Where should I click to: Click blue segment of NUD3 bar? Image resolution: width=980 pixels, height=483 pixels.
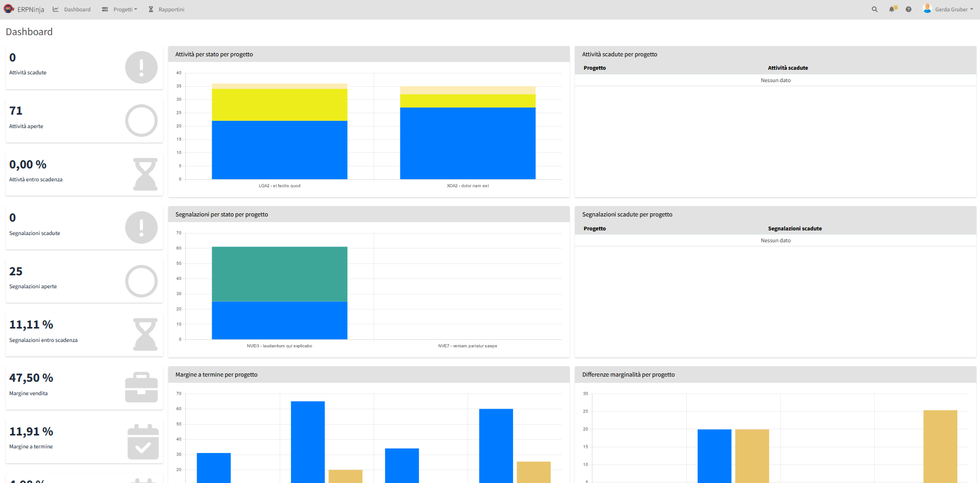pos(280,320)
